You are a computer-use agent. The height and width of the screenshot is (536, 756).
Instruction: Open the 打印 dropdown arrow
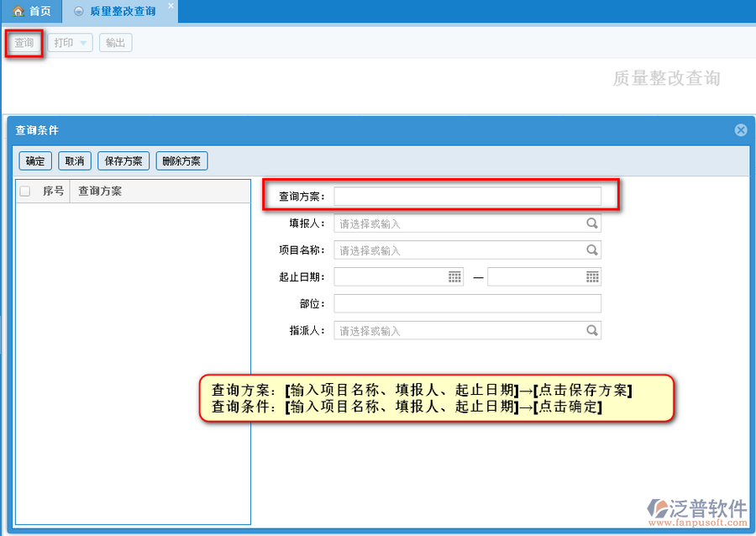83,43
